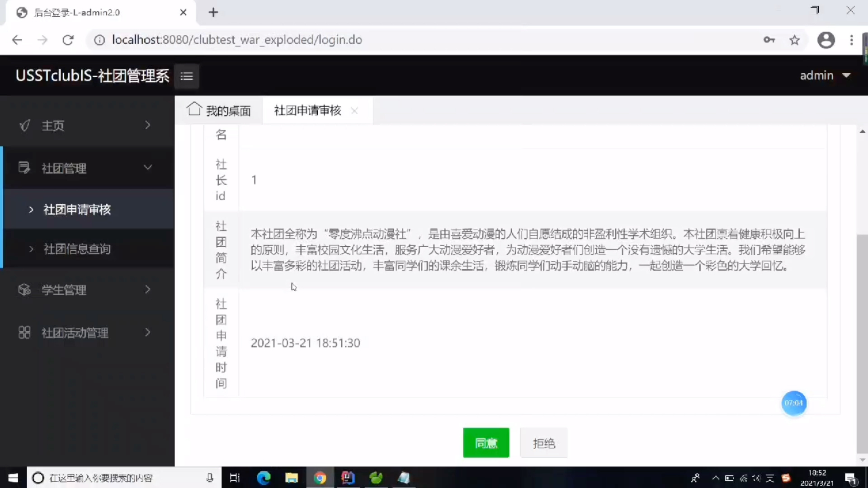Click the 社团管理 sidebar icon
The height and width of the screenshot is (488, 868).
pyautogui.click(x=24, y=168)
